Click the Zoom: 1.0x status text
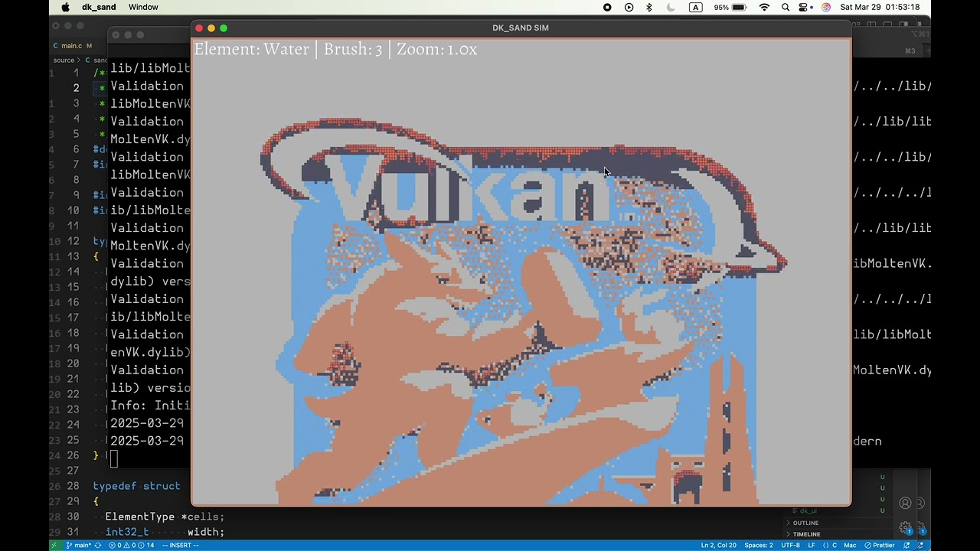Image resolution: width=980 pixels, height=551 pixels. click(436, 49)
